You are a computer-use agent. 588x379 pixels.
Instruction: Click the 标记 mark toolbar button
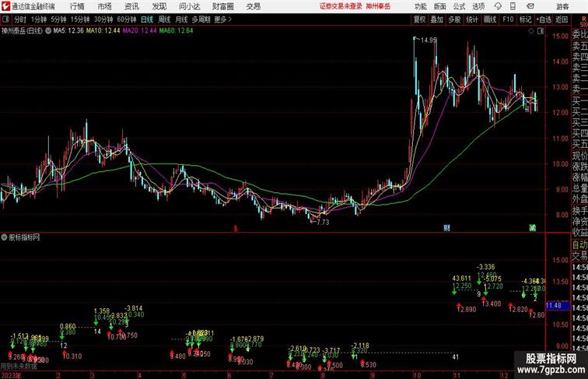pos(525,19)
